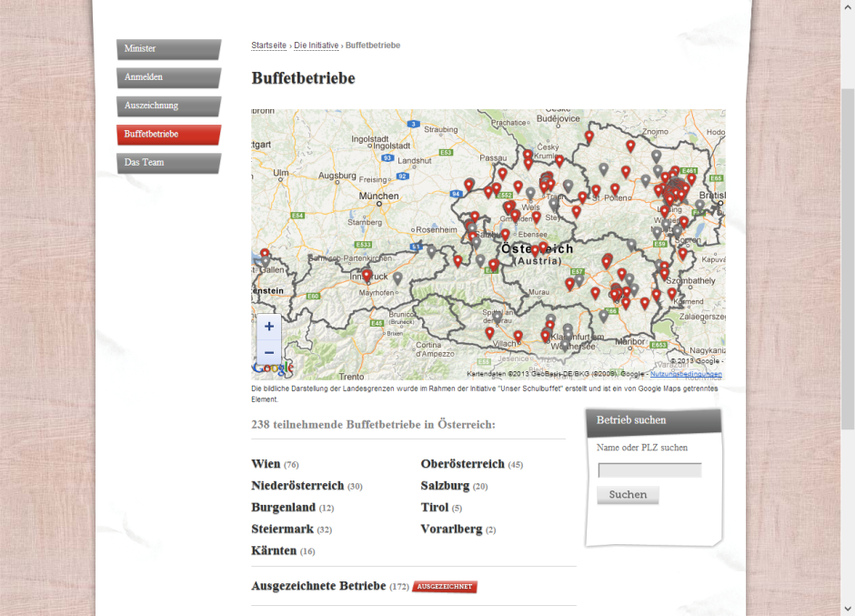Click the Suchen button
Screen dimensions: 855x616
[628, 495]
